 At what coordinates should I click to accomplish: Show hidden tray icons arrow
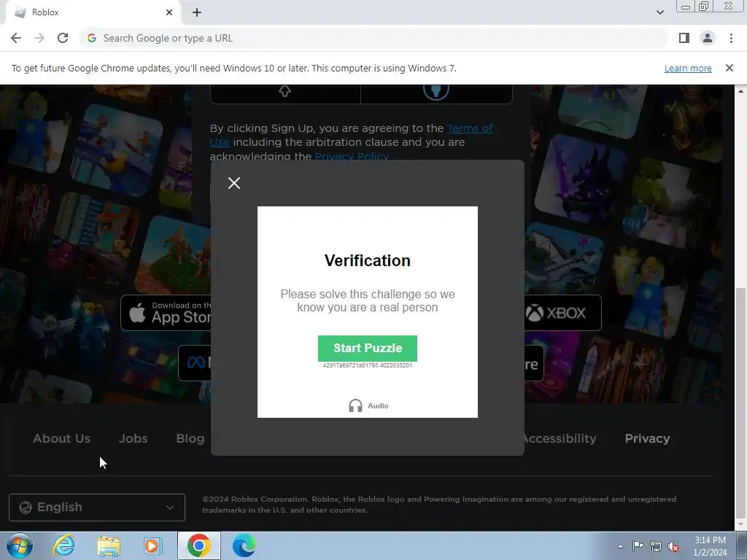coord(620,546)
